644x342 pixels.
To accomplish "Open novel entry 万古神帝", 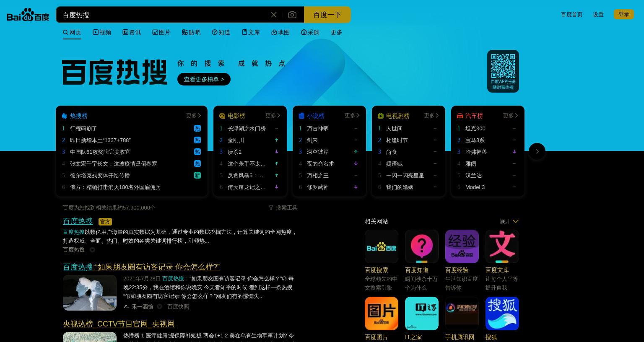I will pos(318,128).
